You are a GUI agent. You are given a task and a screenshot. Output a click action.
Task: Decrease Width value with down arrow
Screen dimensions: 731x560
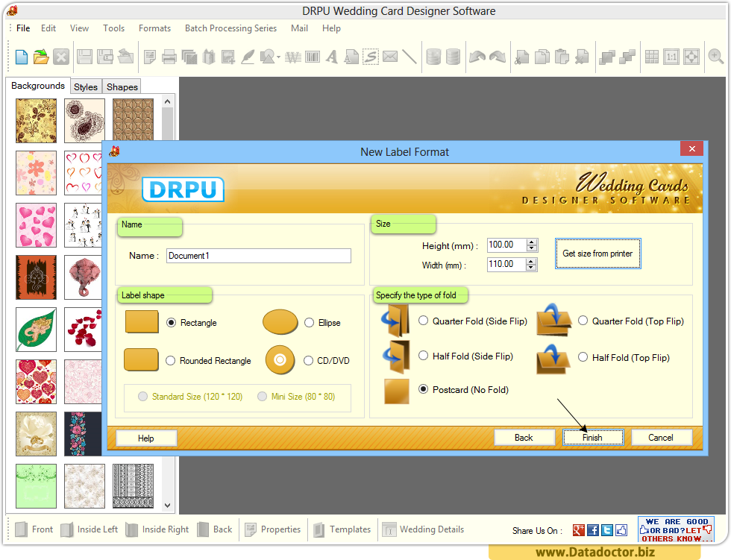tap(531, 268)
